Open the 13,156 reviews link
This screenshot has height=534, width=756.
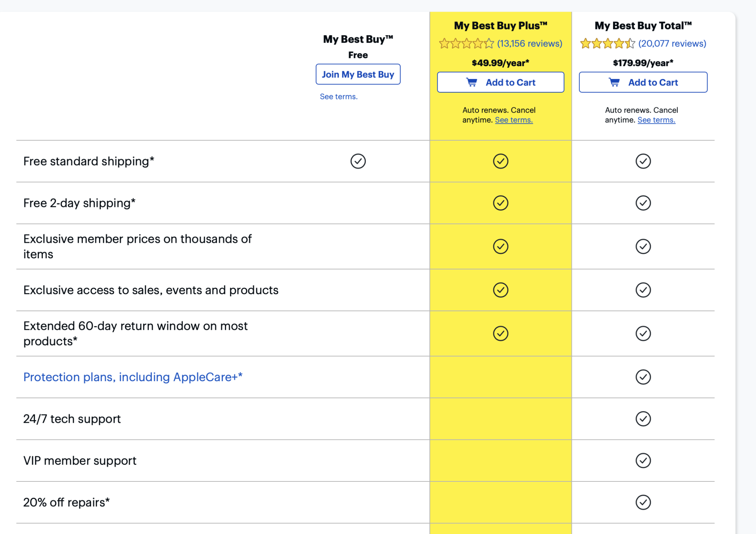pyautogui.click(x=530, y=44)
